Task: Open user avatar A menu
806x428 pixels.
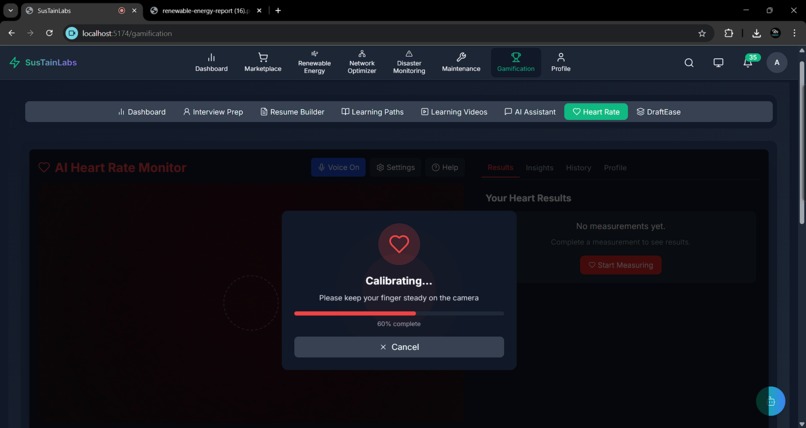Action: [x=777, y=63]
